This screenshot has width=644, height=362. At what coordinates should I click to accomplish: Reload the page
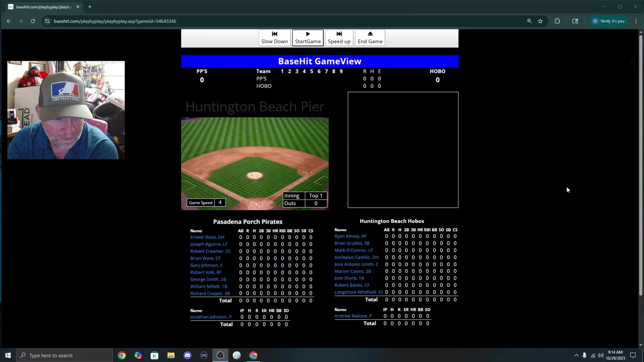point(33,21)
